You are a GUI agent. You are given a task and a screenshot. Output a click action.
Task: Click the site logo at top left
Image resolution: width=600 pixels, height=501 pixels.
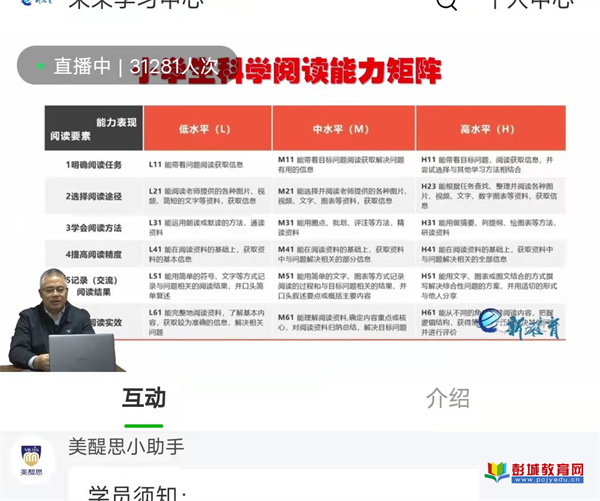(36, 3)
